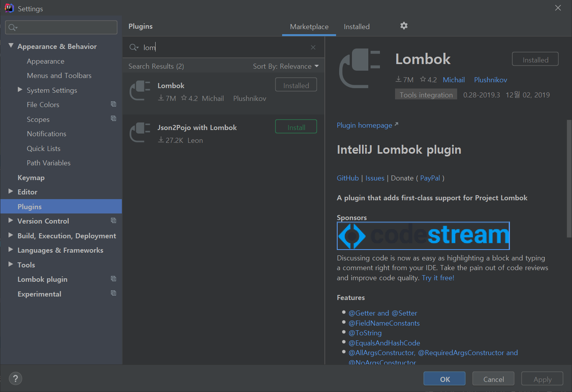Open the Experimental settings page
572x392 pixels.
[x=39, y=294]
